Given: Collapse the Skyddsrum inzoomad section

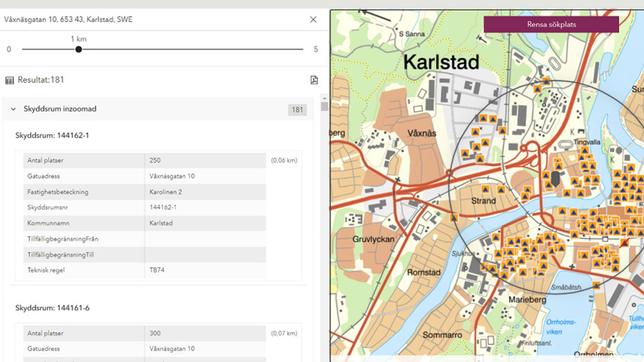Looking at the screenshot, I should coord(13,110).
